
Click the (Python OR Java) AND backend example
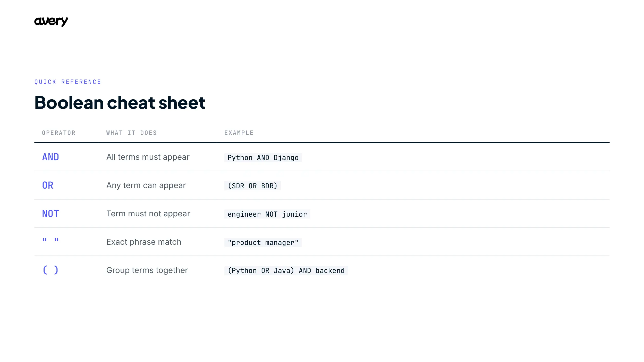pos(286,270)
